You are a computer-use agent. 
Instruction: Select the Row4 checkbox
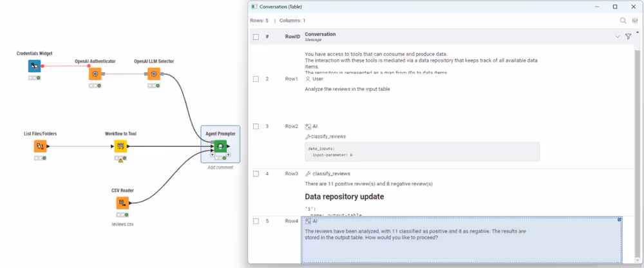pos(256,221)
